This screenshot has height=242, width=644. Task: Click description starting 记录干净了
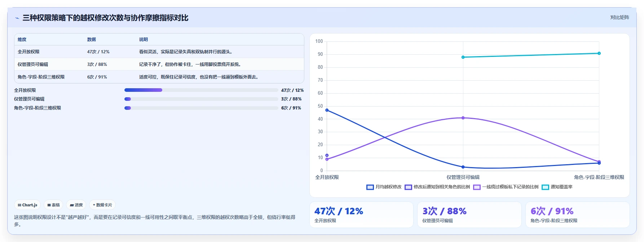click(191, 64)
